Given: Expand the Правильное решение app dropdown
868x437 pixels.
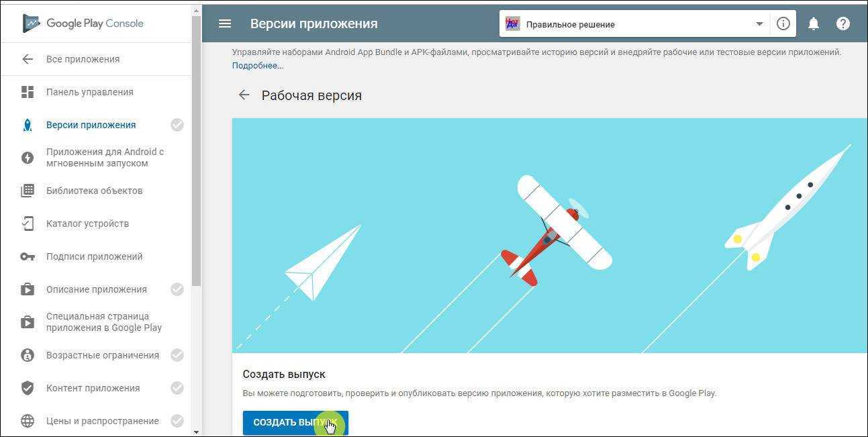Looking at the screenshot, I should (x=759, y=24).
